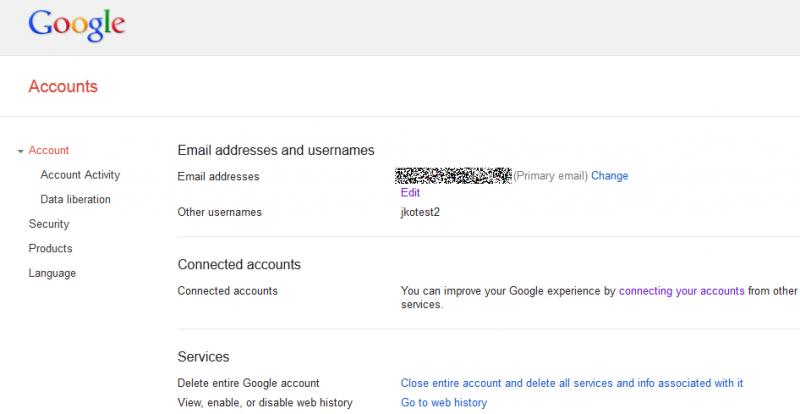Viewport: 800px width, 414px height.
Task: Click the connecting your accounts link
Action: pyautogui.click(x=681, y=291)
